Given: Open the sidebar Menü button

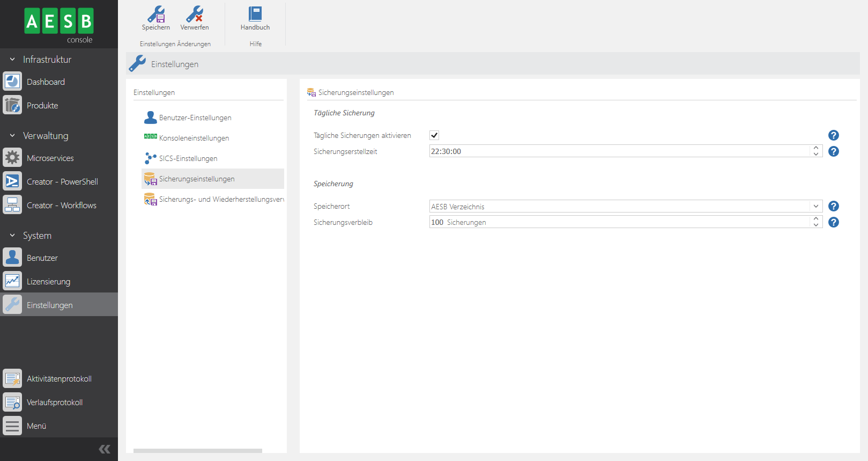Looking at the screenshot, I should tap(36, 426).
